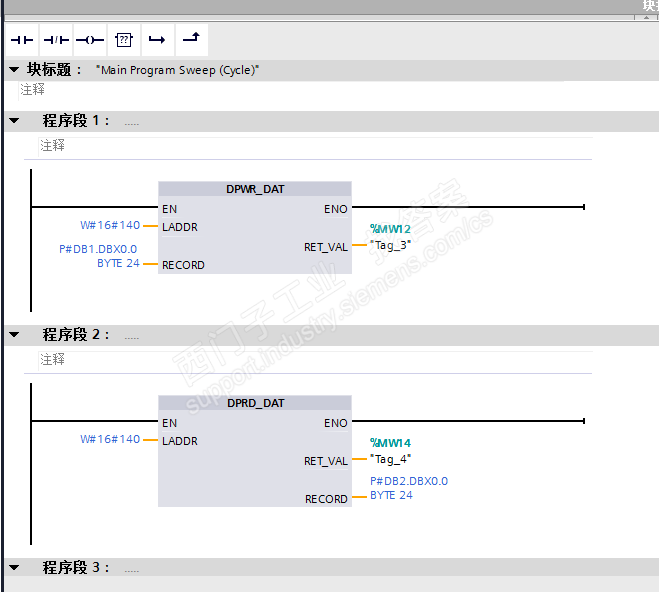
Task: Insert a normally closed contact
Action: point(56,40)
